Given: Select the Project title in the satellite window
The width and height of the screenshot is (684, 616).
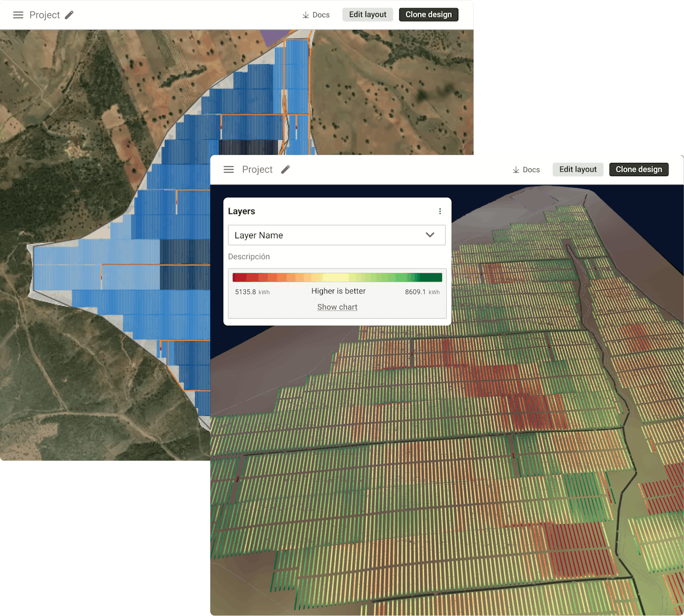Looking at the screenshot, I should tap(44, 15).
